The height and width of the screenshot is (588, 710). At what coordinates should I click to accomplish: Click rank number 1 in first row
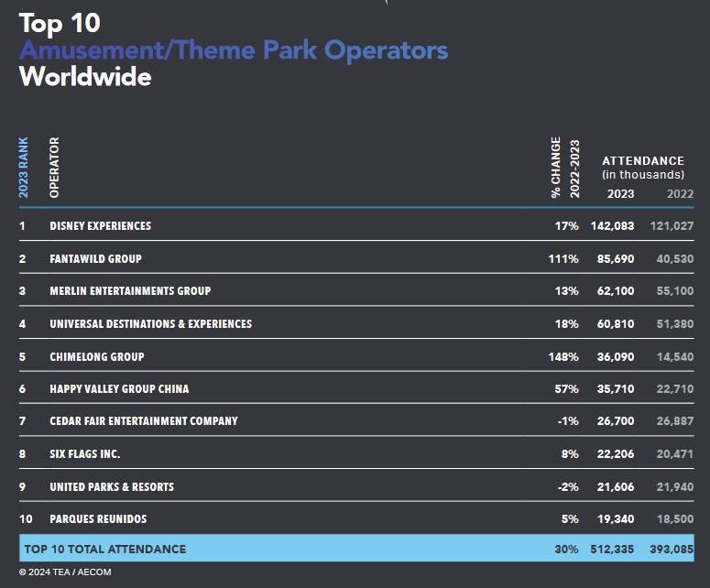(x=22, y=226)
